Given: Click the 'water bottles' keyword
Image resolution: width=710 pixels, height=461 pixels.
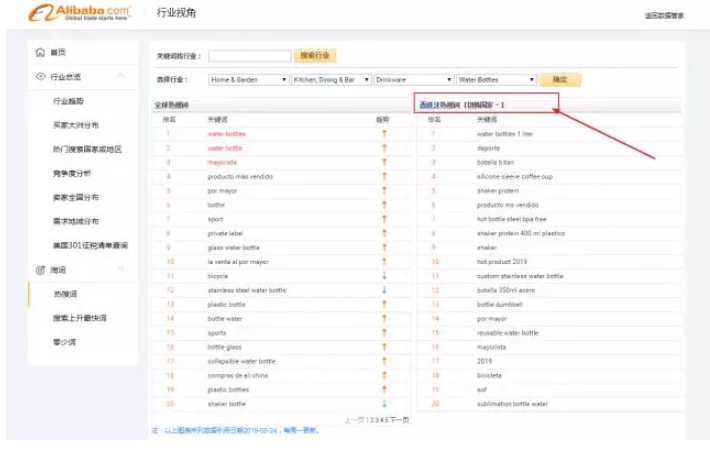Looking at the screenshot, I should coord(226,134).
